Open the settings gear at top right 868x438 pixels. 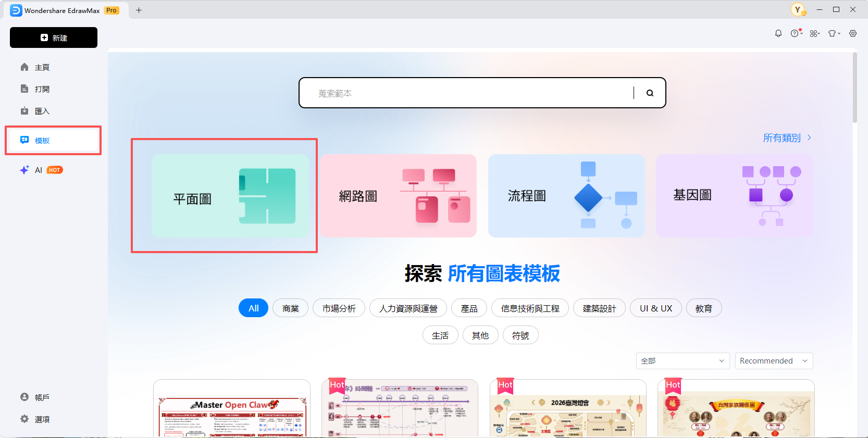(853, 33)
